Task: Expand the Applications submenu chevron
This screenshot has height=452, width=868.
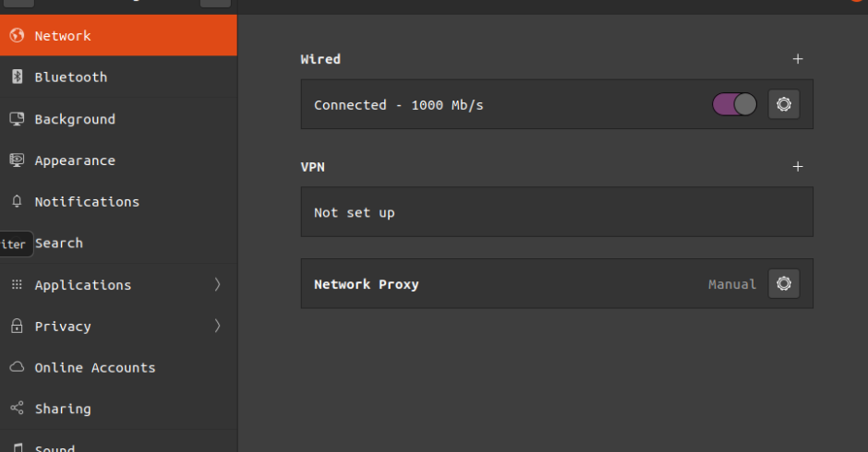Action: click(x=218, y=285)
